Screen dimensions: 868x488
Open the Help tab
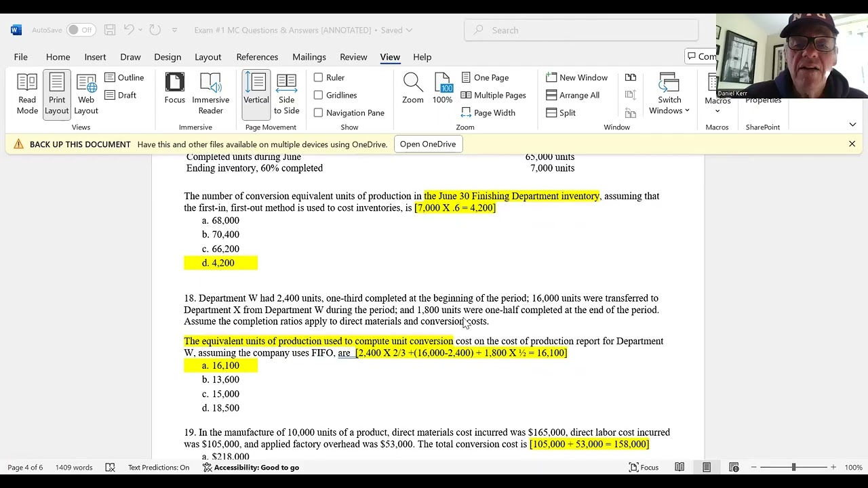pos(422,57)
